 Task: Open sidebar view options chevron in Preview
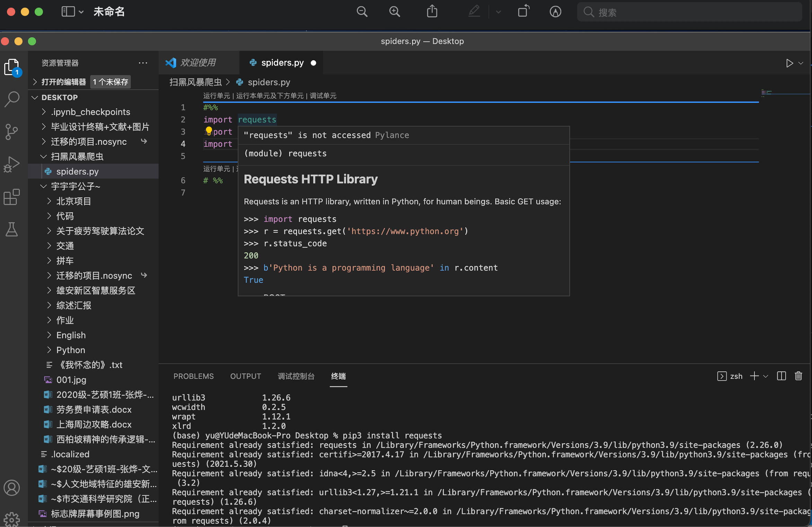point(81,12)
